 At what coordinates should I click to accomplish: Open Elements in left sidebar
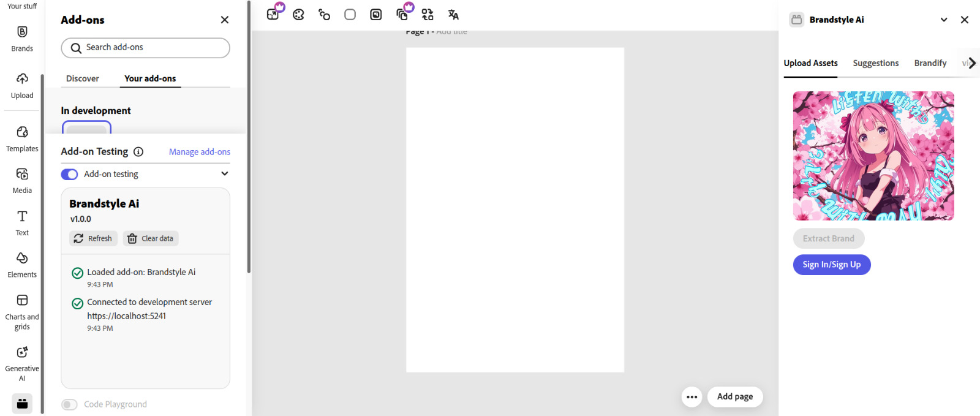click(22, 265)
